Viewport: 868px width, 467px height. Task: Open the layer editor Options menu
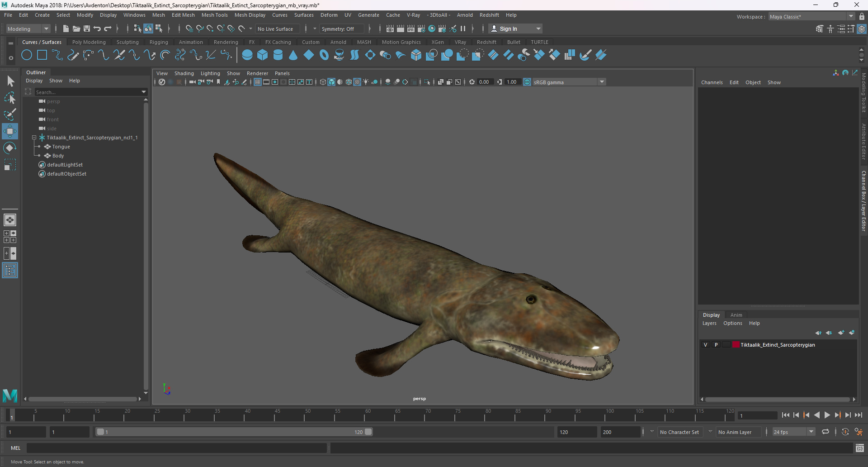pyautogui.click(x=732, y=323)
